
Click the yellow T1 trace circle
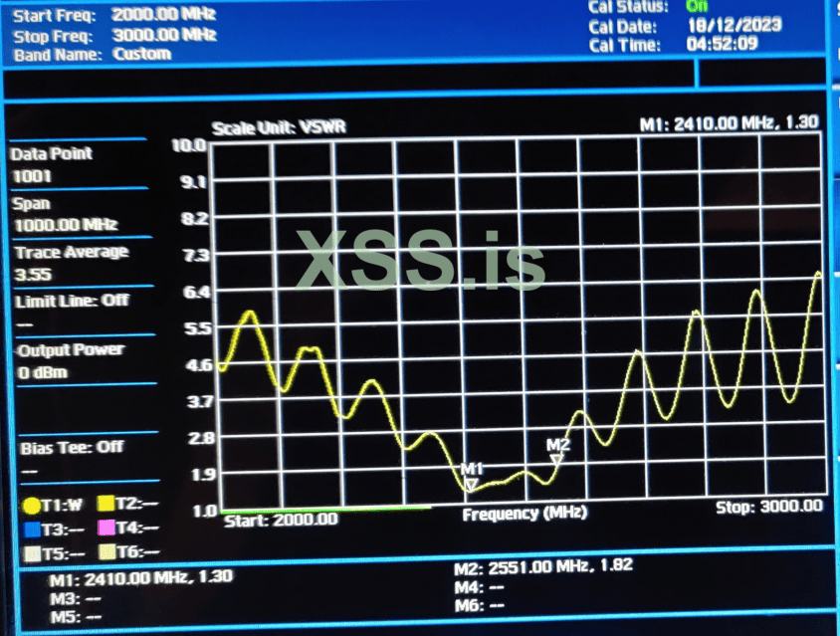tap(32, 506)
